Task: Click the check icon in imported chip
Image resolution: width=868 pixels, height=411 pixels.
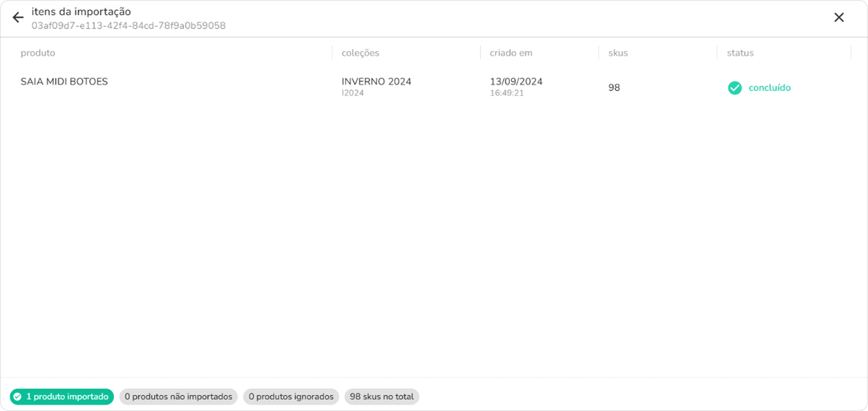Action: tap(17, 397)
